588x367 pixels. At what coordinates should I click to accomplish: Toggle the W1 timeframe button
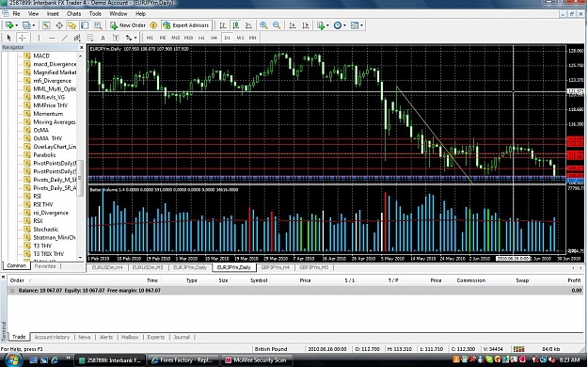pyautogui.click(x=240, y=38)
